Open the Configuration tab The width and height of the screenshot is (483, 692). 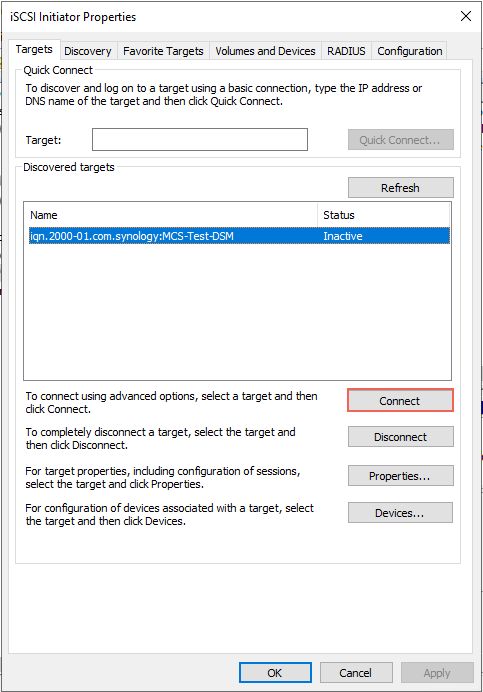coord(410,51)
